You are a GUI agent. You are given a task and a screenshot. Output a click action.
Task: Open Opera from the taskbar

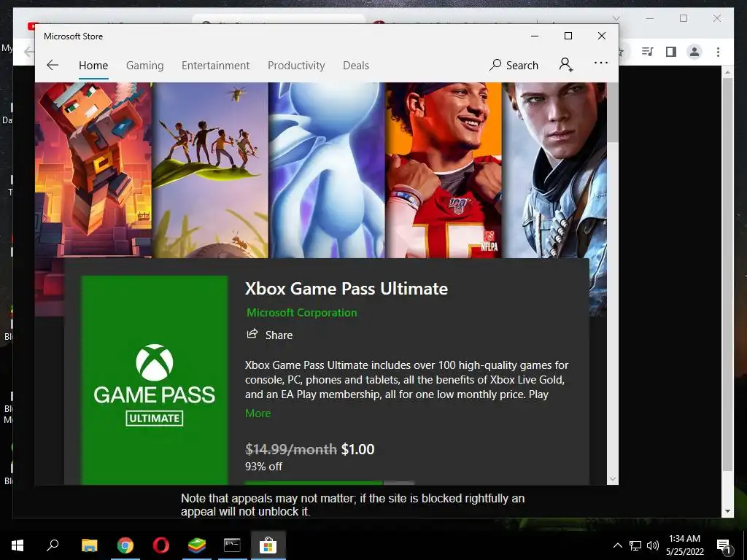161,545
